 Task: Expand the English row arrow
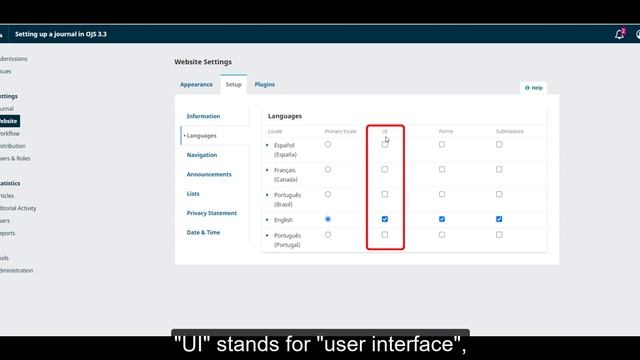coord(267,220)
